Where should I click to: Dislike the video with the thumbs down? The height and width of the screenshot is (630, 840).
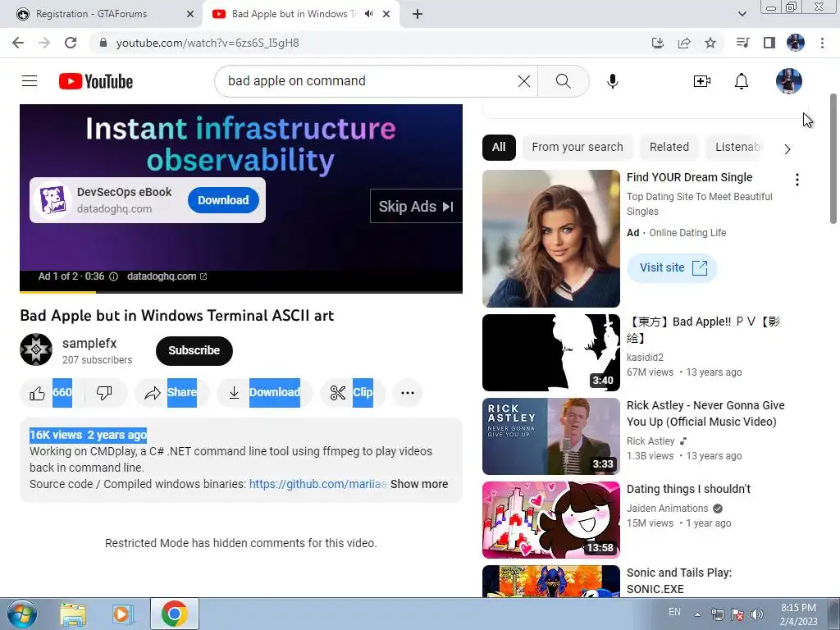tap(104, 393)
